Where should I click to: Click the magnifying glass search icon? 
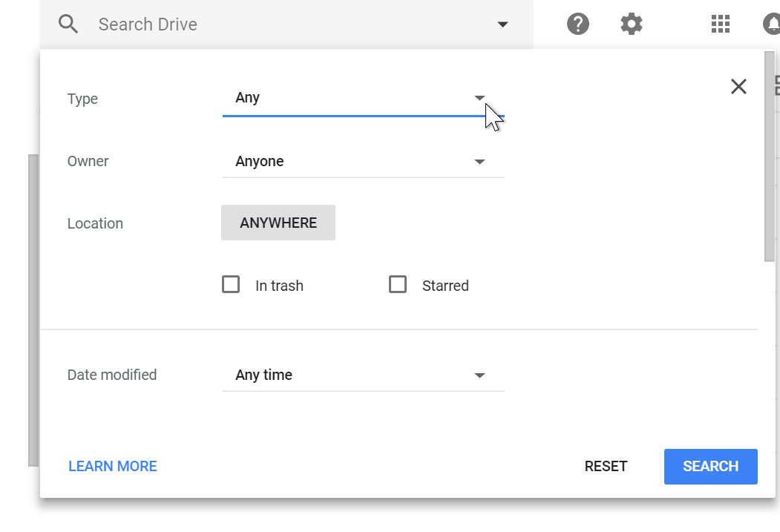click(x=68, y=24)
